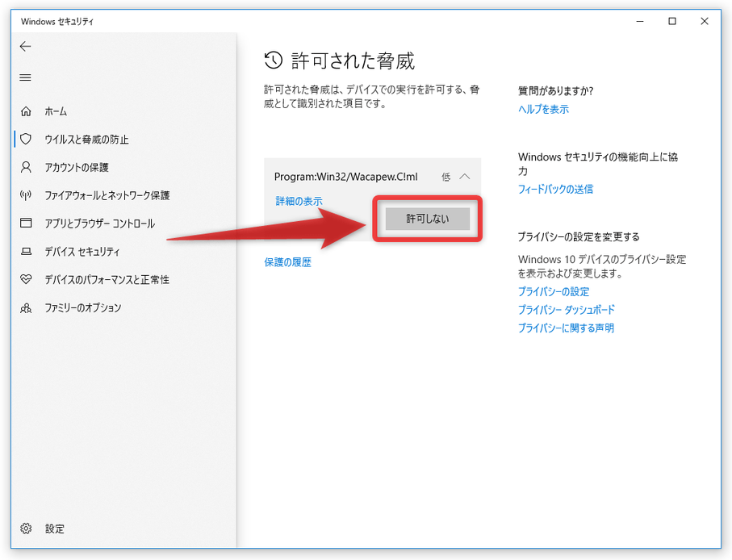Screen dimensions: 732x560
Task: Click the history clock icon beside title
Action: tap(274, 61)
